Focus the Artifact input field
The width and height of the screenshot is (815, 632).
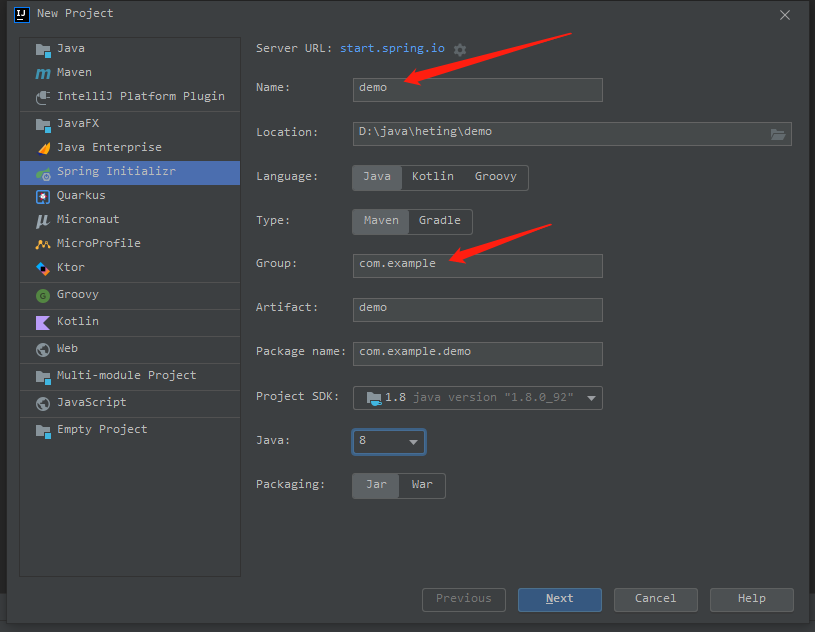click(478, 310)
